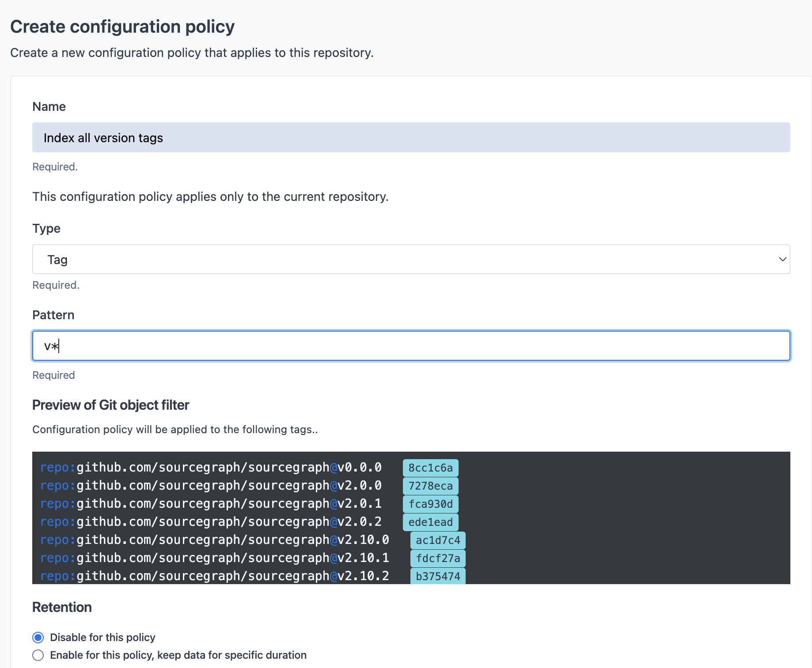Click commit badge ac1d7c4
Image resolution: width=812 pixels, height=668 pixels.
pos(438,540)
